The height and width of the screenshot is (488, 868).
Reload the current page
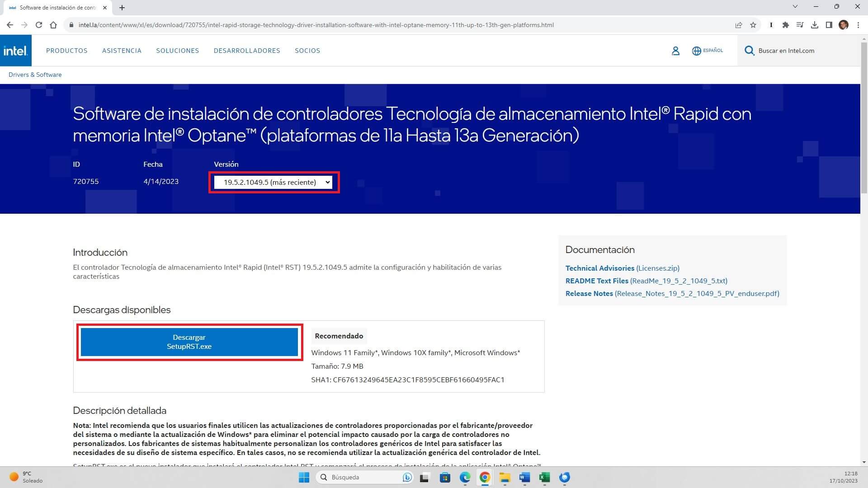39,25
